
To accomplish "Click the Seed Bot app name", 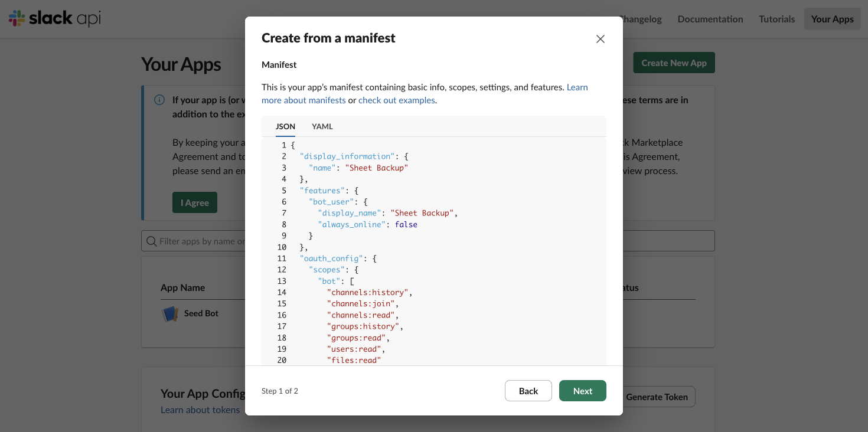I will pos(201,313).
